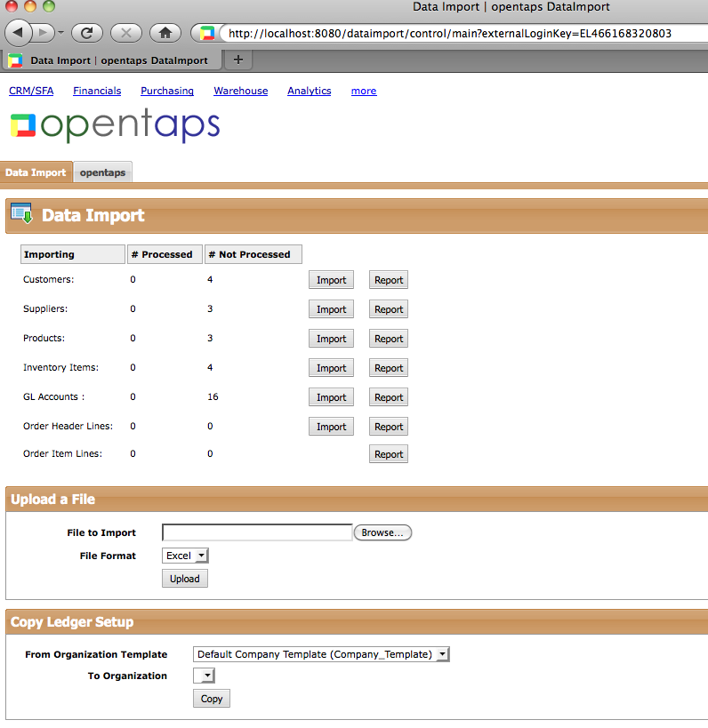Click Browse... to choose a file

tap(382, 532)
